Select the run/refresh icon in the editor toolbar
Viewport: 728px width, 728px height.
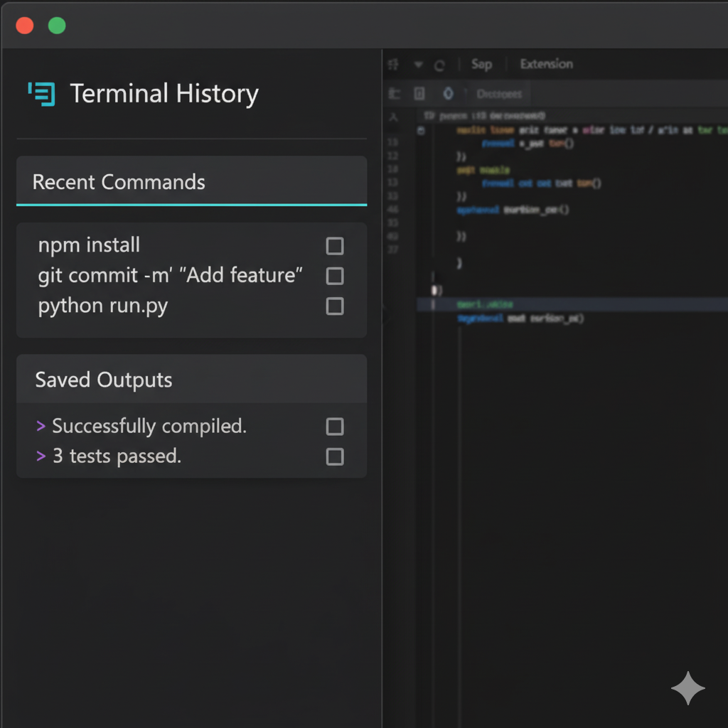coord(441,64)
